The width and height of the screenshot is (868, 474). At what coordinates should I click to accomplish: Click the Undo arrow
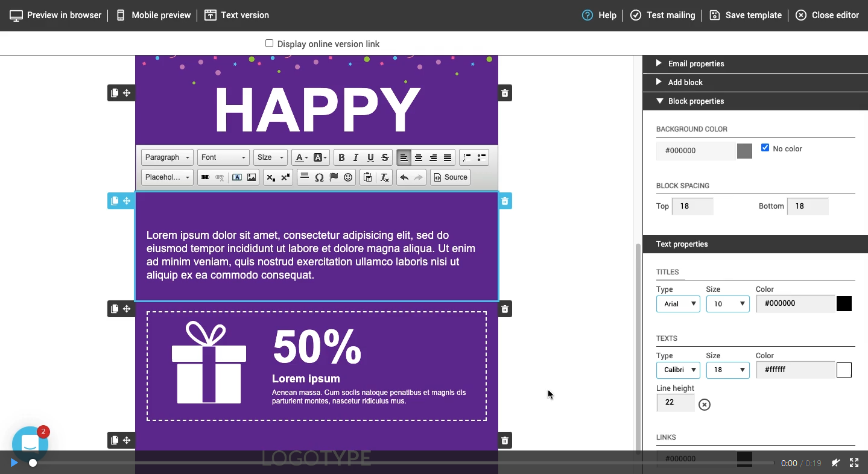[x=404, y=177]
